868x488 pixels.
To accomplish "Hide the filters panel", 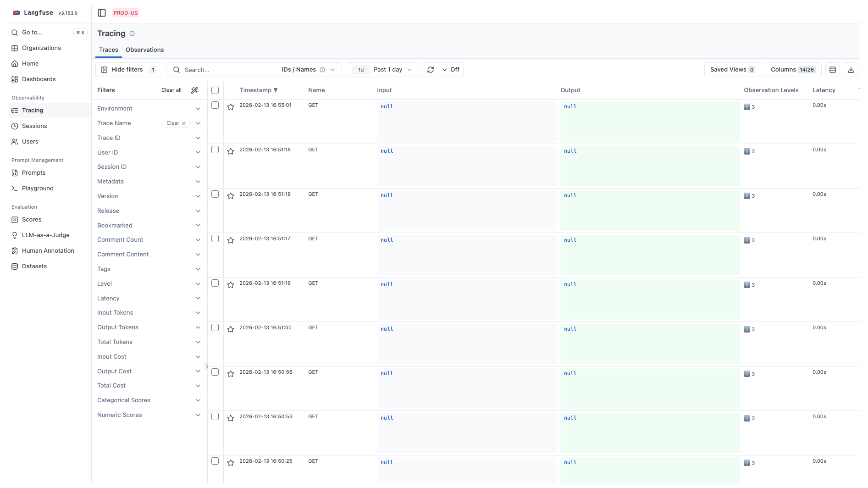I will click(128, 69).
